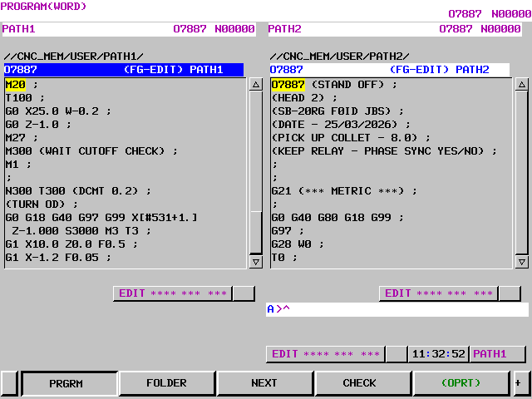The image size is (532, 399).
Task: Click the PATH2 scrollbar track
Action: coord(521,166)
